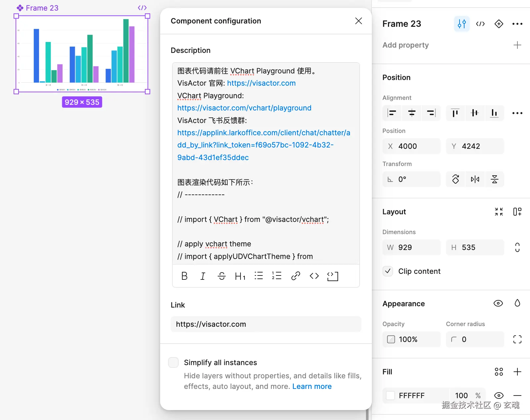The width and height of the screenshot is (530, 420).
Task: Align right
Action: (x=431, y=113)
